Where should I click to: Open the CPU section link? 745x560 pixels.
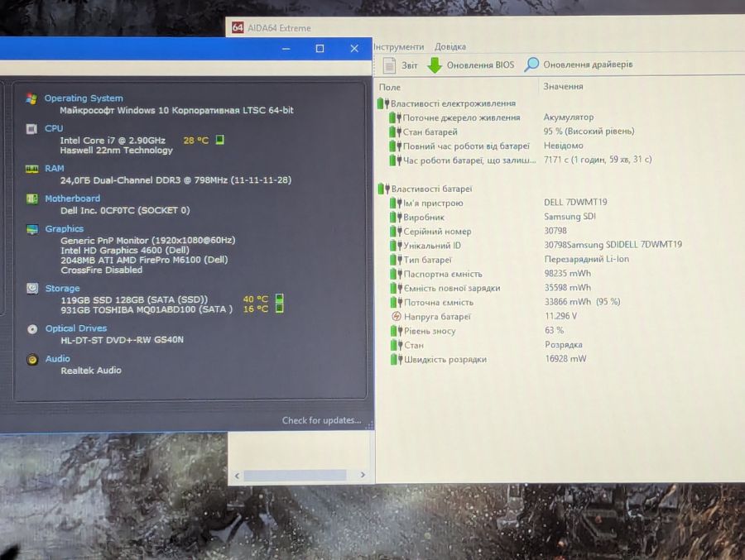coord(54,128)
